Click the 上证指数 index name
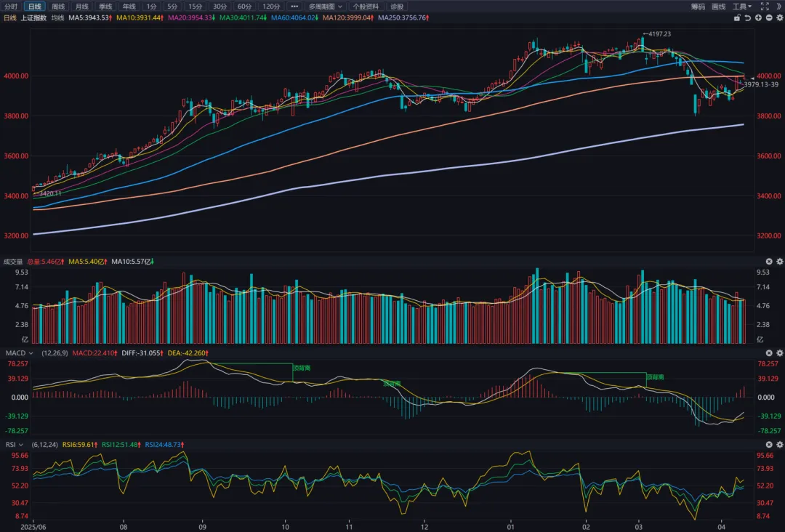Viewport: 785px width, 532px height. 33,17
